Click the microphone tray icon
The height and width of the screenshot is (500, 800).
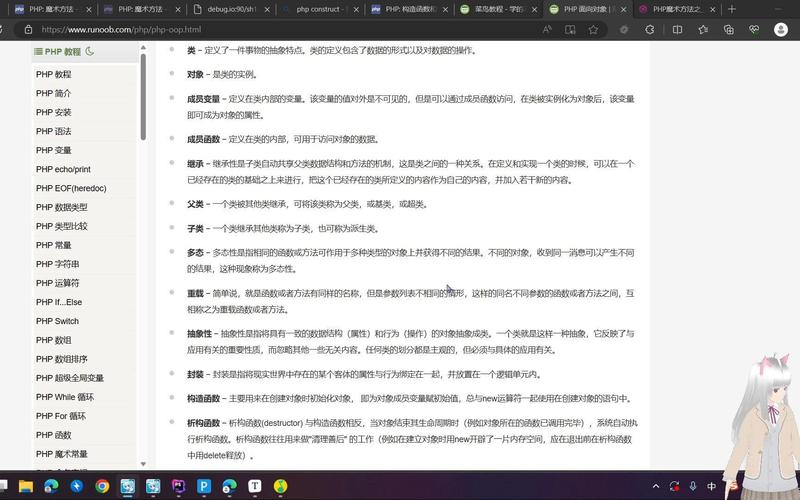pos(693,486)
